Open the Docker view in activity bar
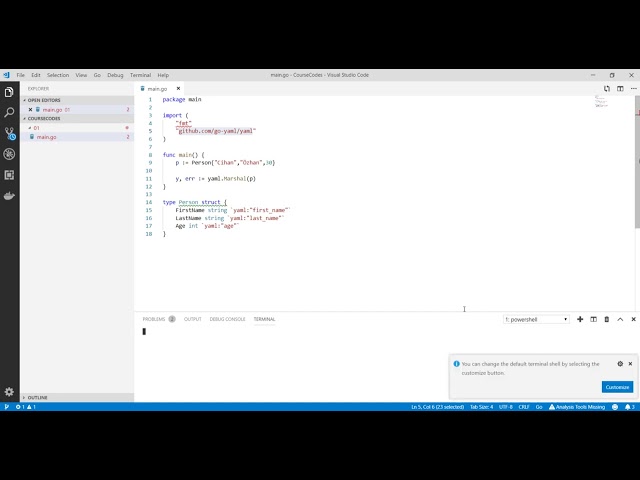This screenshot has width=640, height=480. 9,196
